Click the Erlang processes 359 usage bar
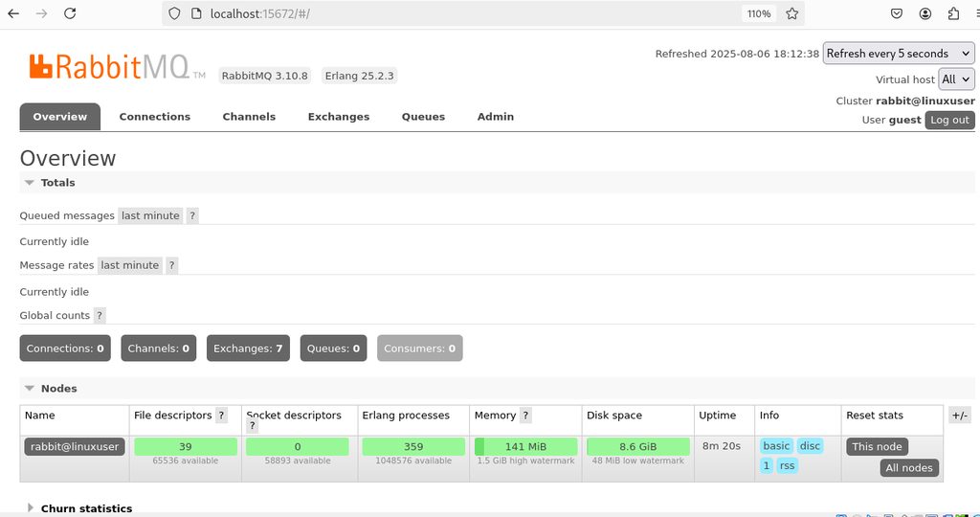This screenshot has width=980, height=517. (413, 446)
